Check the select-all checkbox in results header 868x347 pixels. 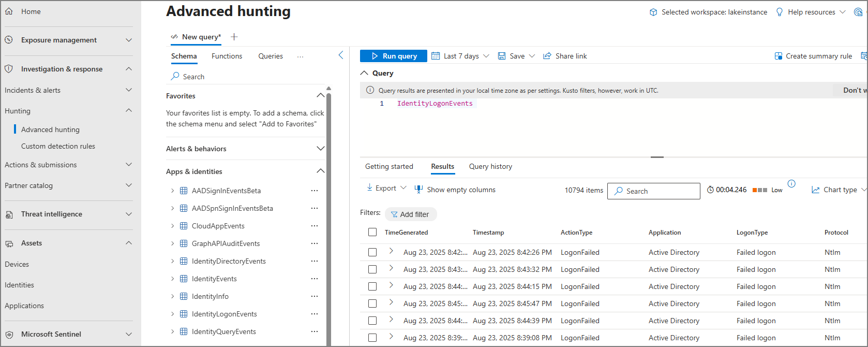tap(372, 232)
